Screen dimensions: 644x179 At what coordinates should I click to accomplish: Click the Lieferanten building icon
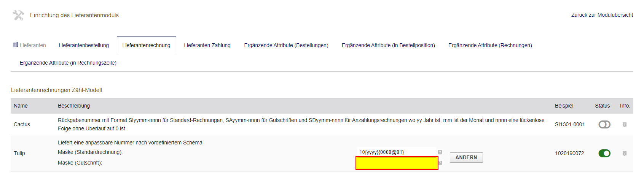16,45
